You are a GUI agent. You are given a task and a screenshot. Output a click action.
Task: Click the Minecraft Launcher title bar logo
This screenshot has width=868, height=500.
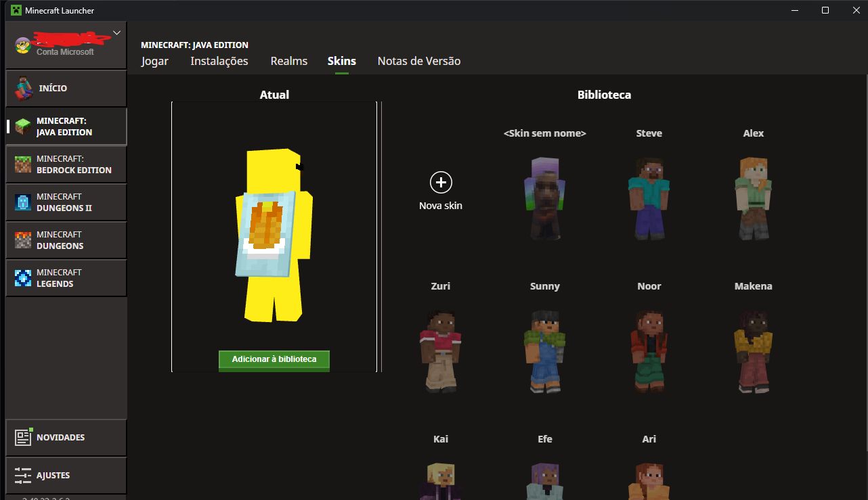click(15, 10)
